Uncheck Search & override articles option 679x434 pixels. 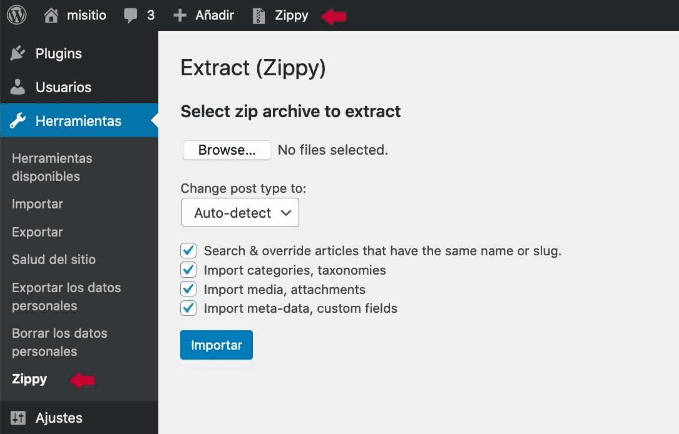pos(188,250)
